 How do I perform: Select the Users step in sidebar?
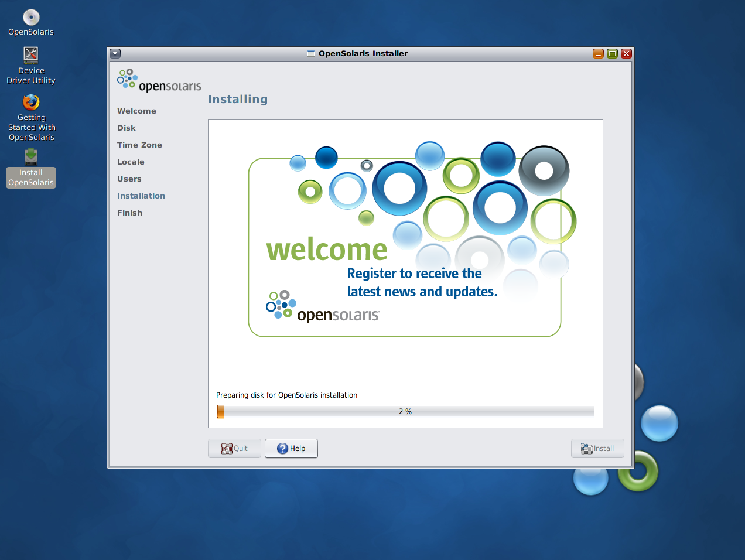point(129,179)
